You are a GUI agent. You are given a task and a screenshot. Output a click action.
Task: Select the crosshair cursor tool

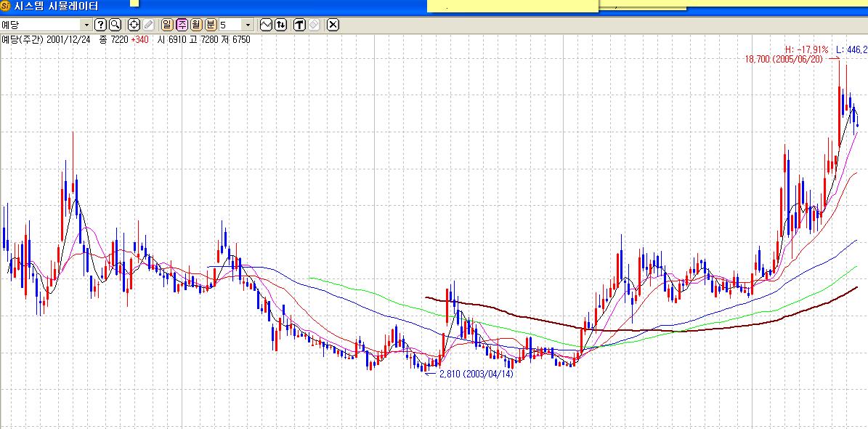pos(134,25)
